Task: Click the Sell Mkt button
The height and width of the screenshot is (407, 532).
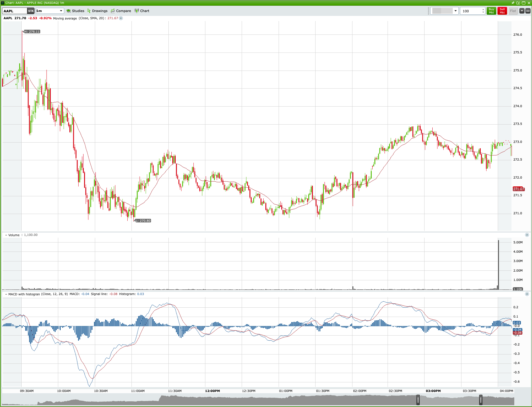Action: click(x=502, y=11)
